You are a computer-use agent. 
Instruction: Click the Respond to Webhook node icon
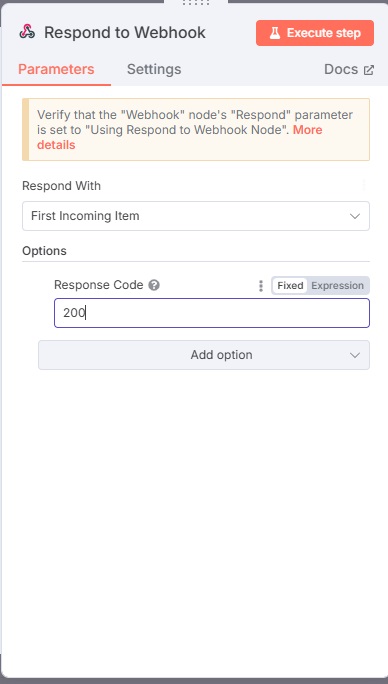(27, 32)
